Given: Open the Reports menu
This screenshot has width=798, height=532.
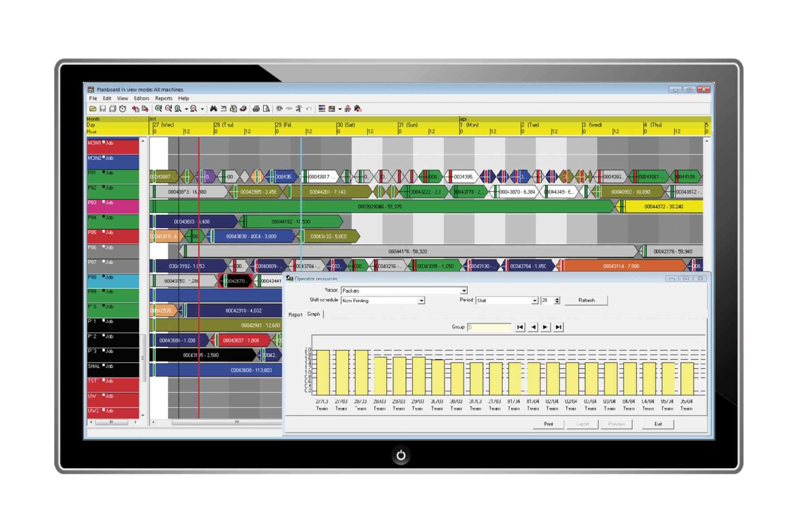Looking at the screenshot, I should [x=164, y=98].
